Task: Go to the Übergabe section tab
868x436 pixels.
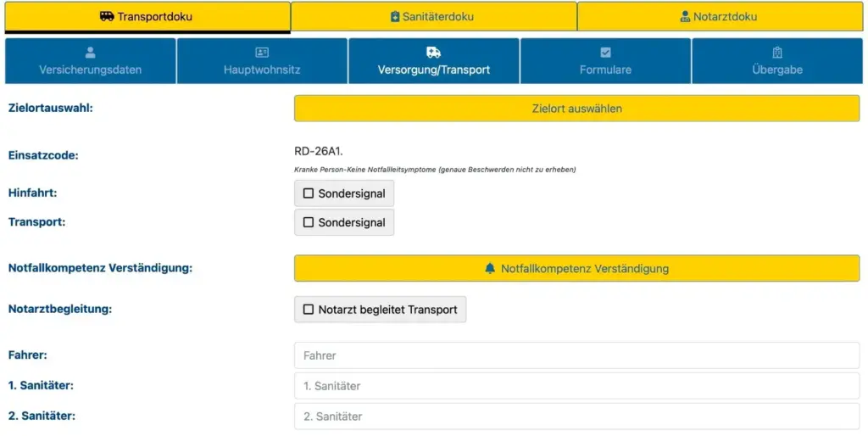Action: (x=776, y=61)
